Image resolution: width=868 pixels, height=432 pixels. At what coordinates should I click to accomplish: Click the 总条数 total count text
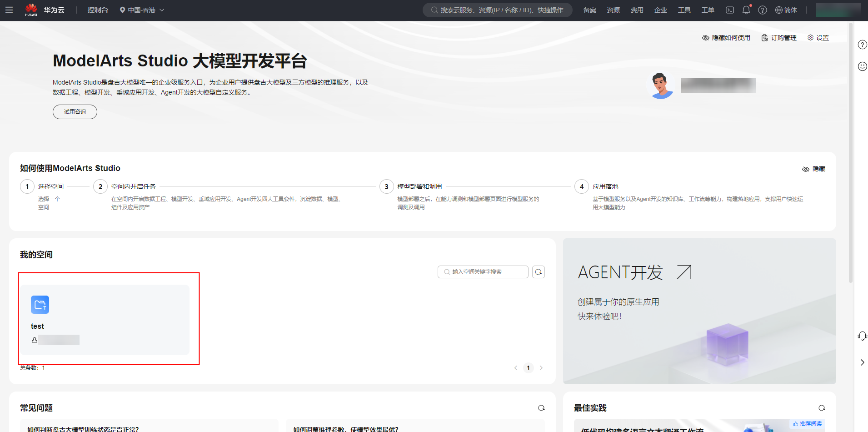tap(32, 368)
